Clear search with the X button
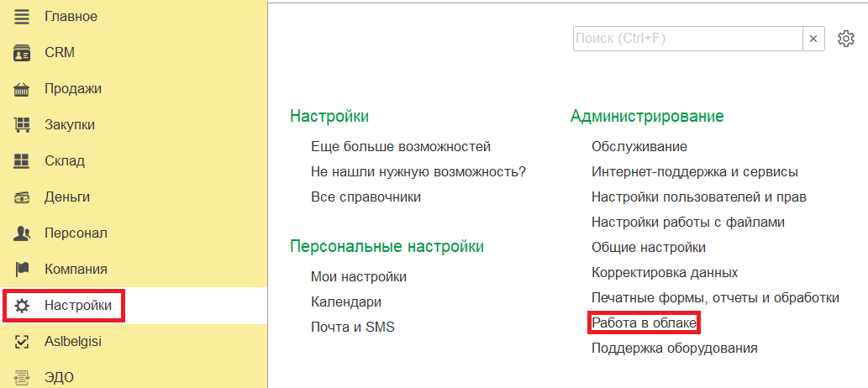Screen dimensions: 868x388 click(813, 39)
